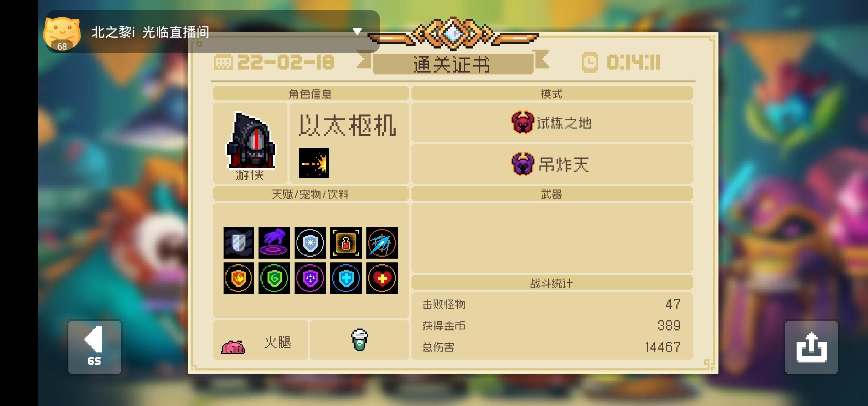Tap the pink pig pet 火腿
This screenshot has height=406, width=868.
260,341
